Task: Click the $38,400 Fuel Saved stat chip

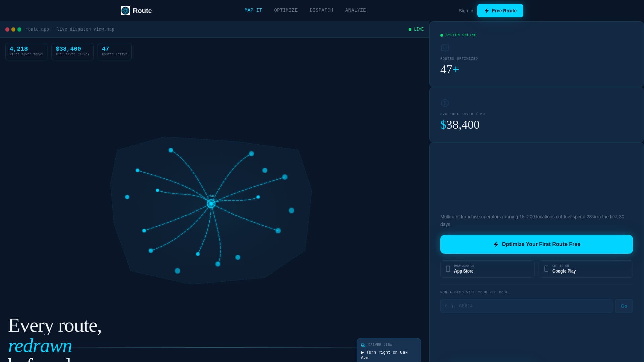Action: [x=72, y=52]
